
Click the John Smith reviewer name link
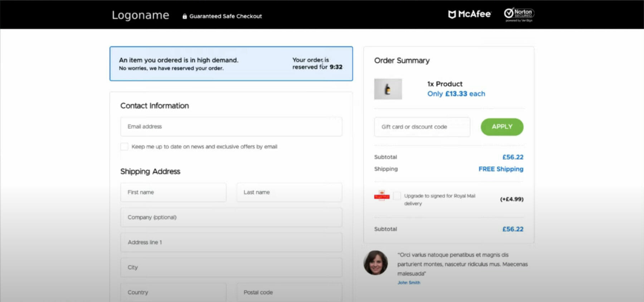tap(409, 283)
